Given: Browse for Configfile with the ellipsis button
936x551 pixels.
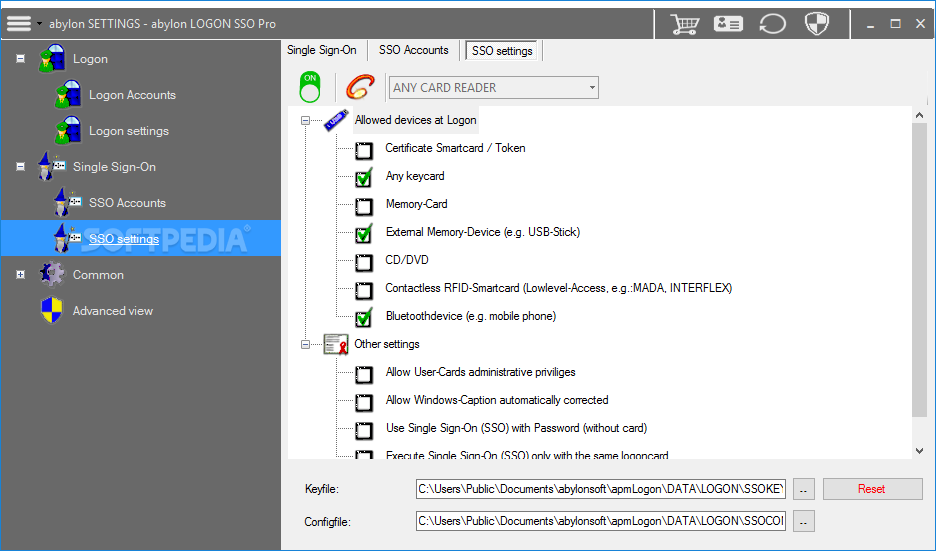Looking at the screenshot, I should [803, 521].
